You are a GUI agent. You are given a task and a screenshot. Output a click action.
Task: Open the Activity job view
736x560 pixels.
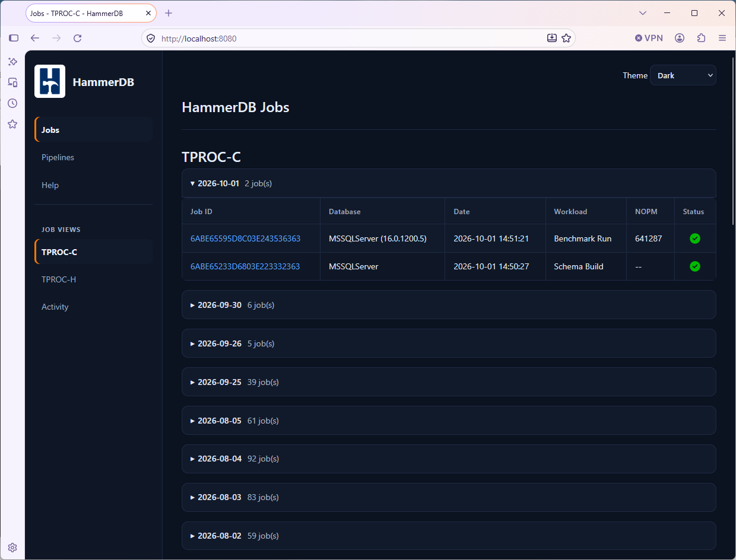(x=94, y=307)
